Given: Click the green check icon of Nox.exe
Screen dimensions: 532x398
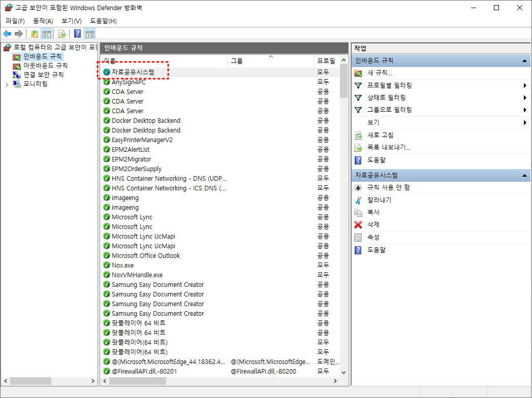Looking at the screenshot, I should (x=107, y=265).
